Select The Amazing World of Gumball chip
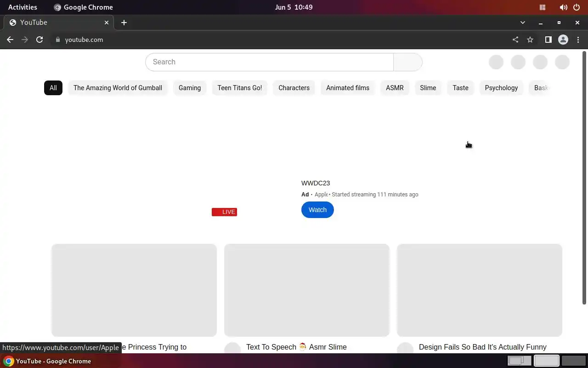 [x=118, y=88]
